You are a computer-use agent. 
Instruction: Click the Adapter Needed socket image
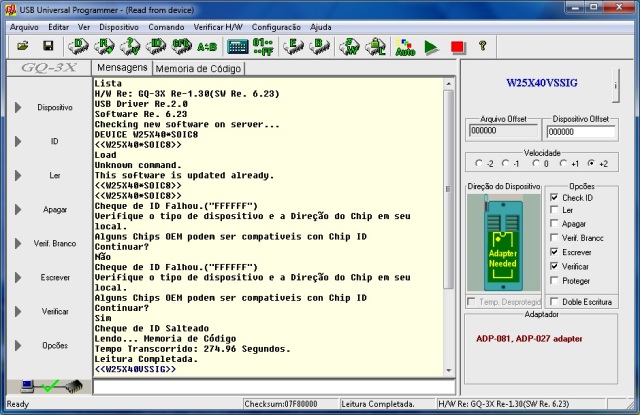point(503,242)
